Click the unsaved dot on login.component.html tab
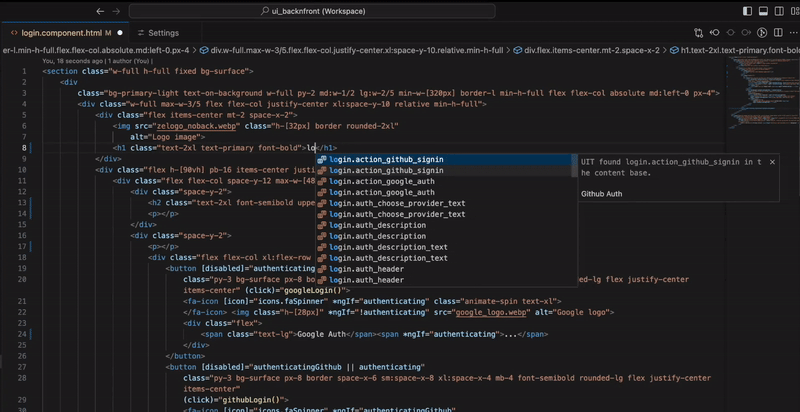The image size is (800, 412). [120, 33]
